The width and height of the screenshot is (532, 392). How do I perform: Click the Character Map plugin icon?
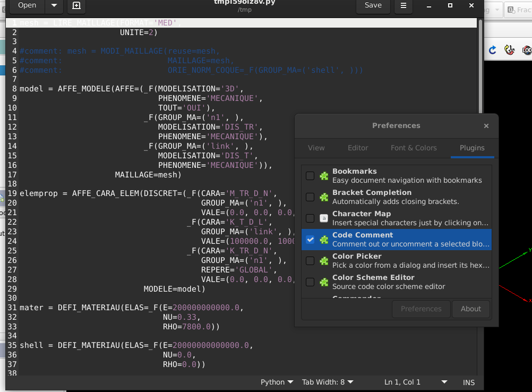pyautogui.click(x=324, y=218)
